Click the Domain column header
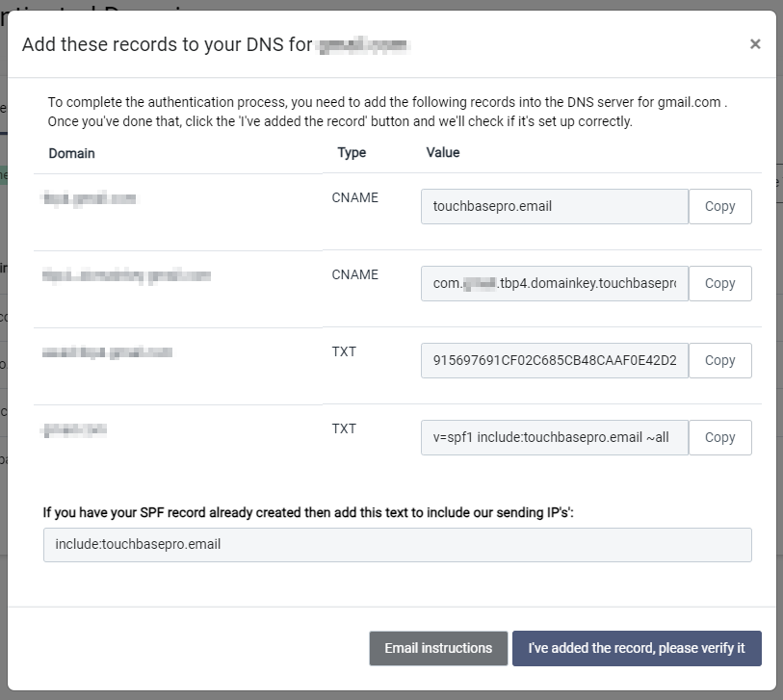 point(71,153)
